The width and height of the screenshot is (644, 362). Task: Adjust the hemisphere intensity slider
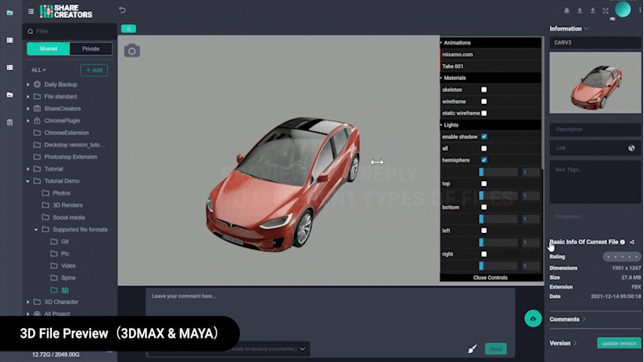tap(498, 172)
